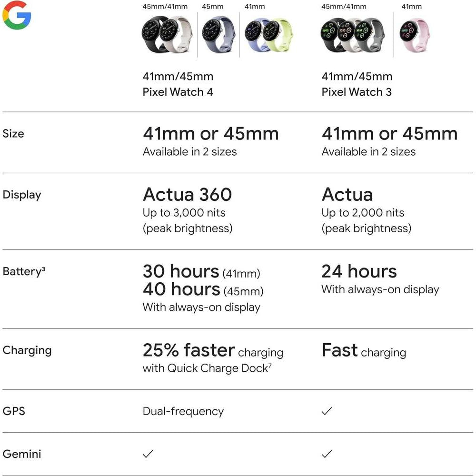Select the Pixel Watch 3 trio watch image
Image resolution: width=476 pixels, height=476 pixels.
click(x=352, y=35)
